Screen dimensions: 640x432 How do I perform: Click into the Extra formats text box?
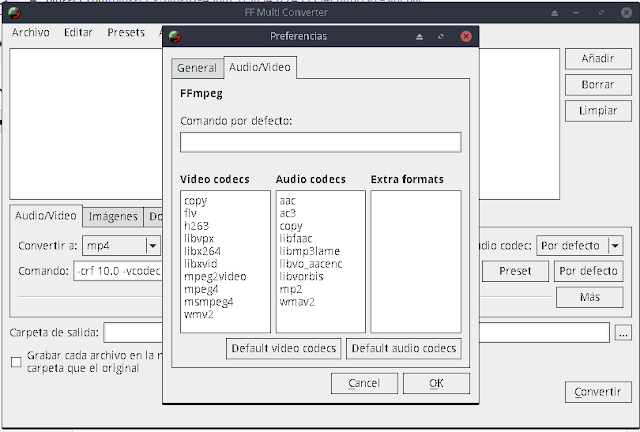416,261
